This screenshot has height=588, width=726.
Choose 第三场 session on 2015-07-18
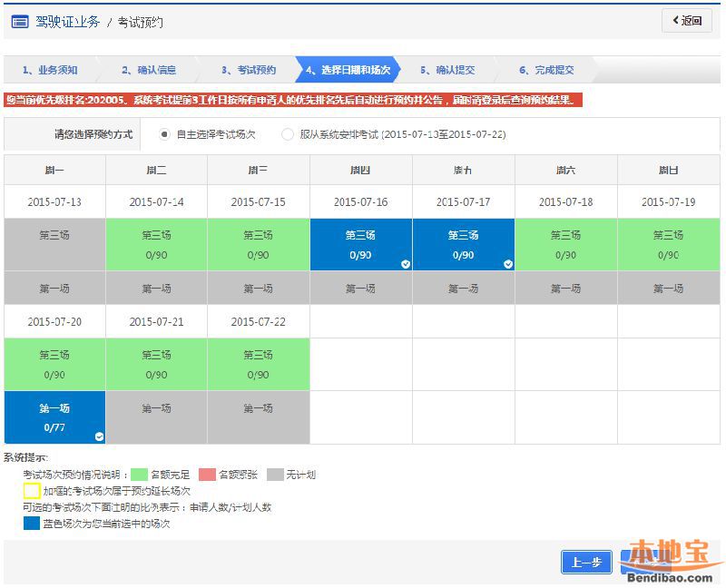pyautogui.click(x=565, y=244)
